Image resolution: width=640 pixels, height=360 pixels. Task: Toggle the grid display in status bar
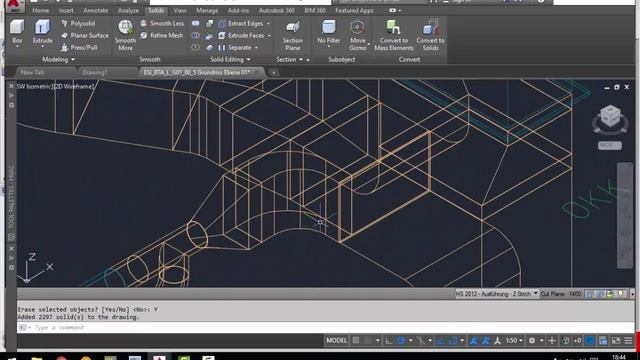coord(356,340)
